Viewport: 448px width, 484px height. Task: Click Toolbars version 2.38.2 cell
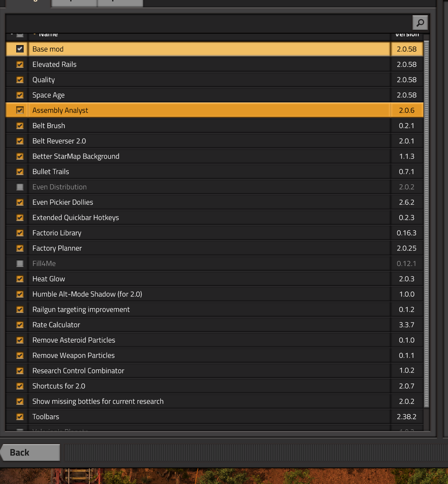click(x=406, y=417)
